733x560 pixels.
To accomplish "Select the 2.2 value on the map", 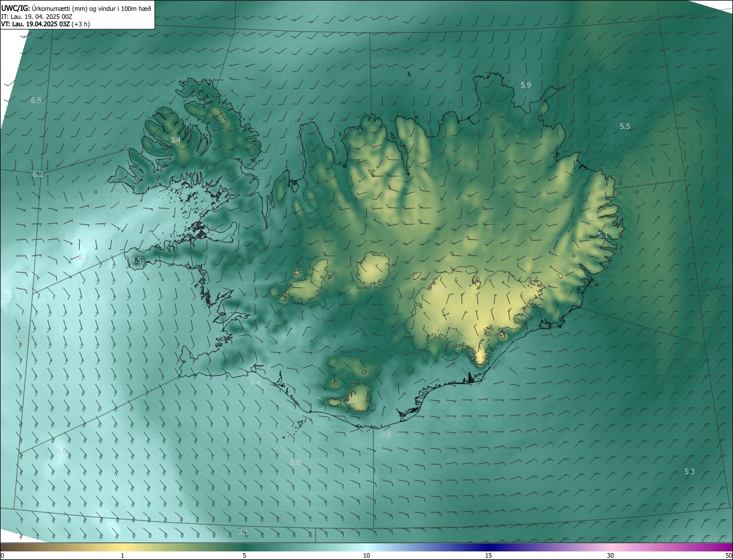I will click(x=389, y=194).
